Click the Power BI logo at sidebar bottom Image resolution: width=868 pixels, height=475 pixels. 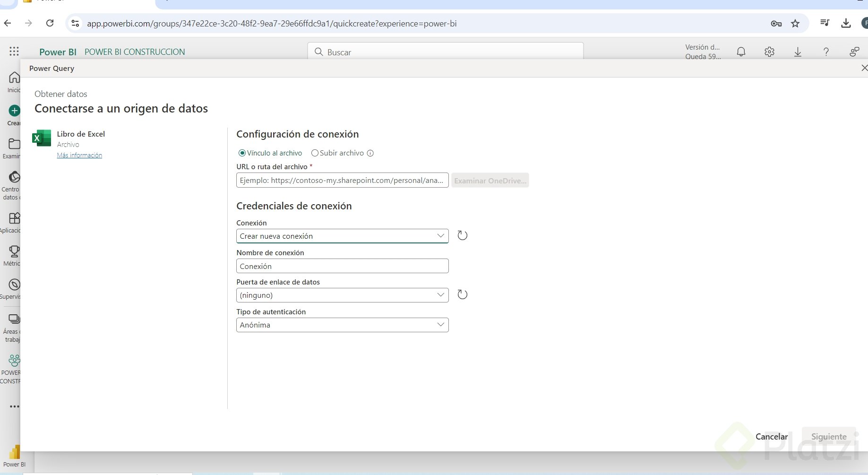(15, 452)
